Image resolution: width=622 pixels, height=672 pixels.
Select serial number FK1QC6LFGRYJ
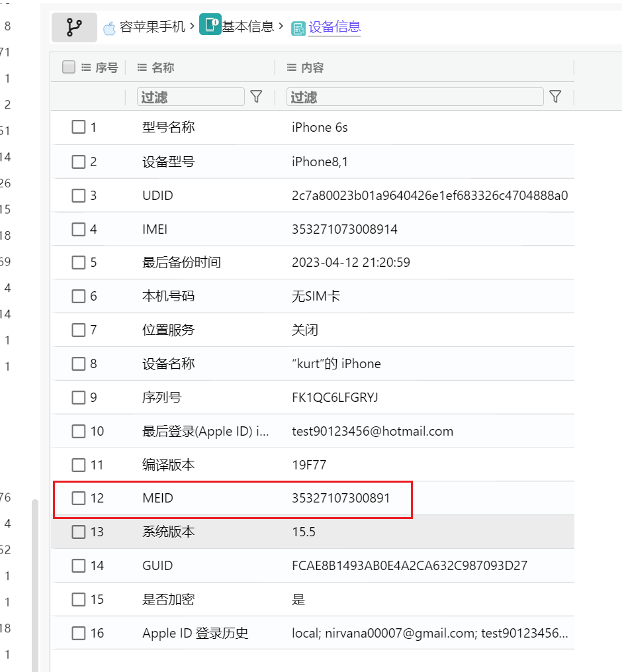point(335,398)
